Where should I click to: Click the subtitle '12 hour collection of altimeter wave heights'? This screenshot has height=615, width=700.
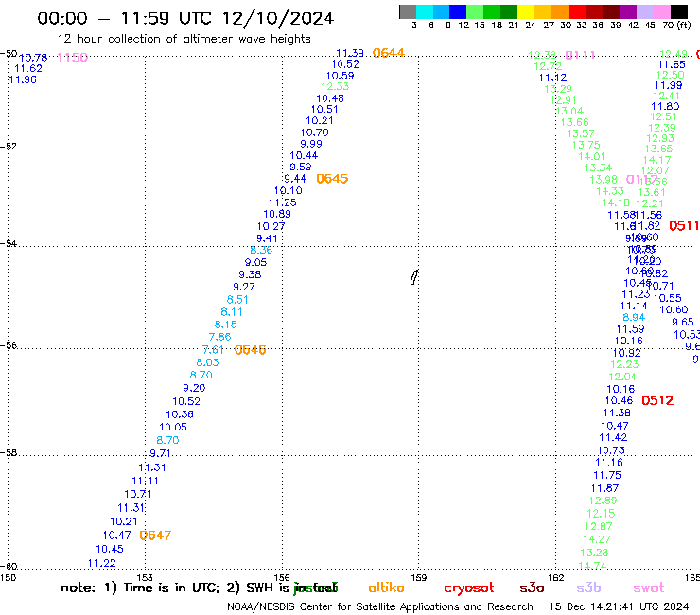click(184, 39)
